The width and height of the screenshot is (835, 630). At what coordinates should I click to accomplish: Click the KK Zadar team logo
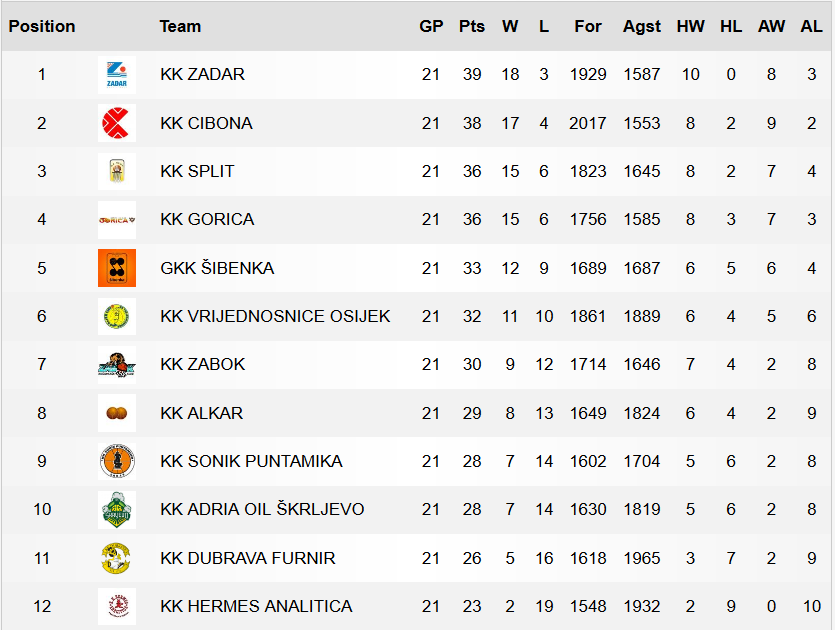point(117,75)
